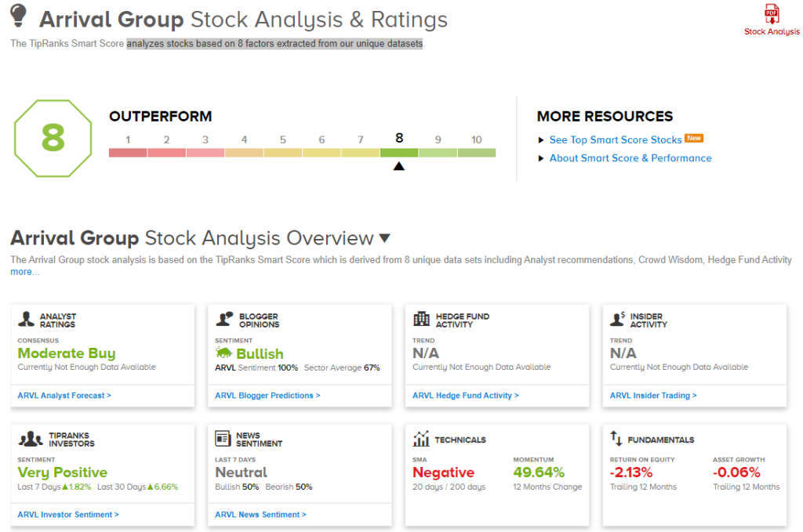
Task: Click the News Sentiment newspaper icon
Action: pyautogui.click(x=223, y=439)
